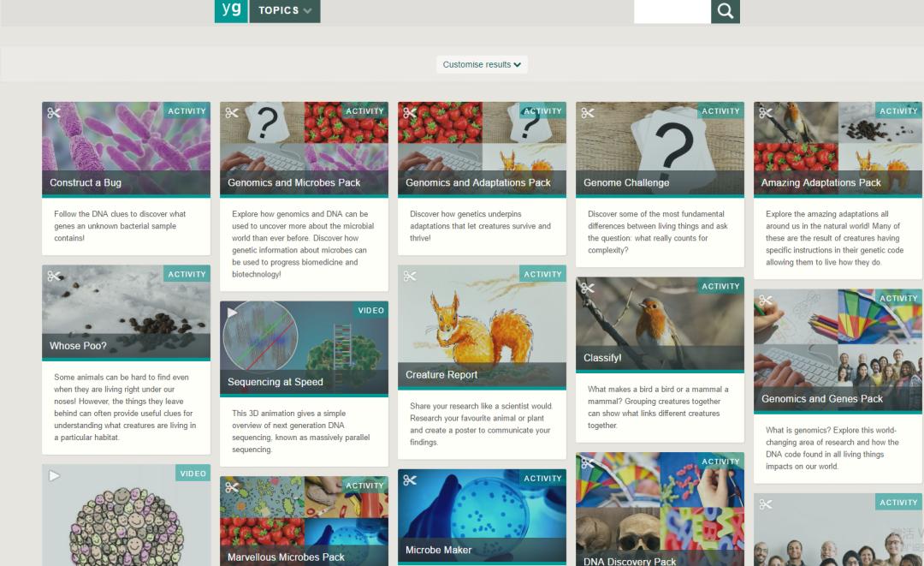Viewport: 924px width, 566px height.
Task: Open the Genomics and Adaptations Pack title
Action: point(478,182)
